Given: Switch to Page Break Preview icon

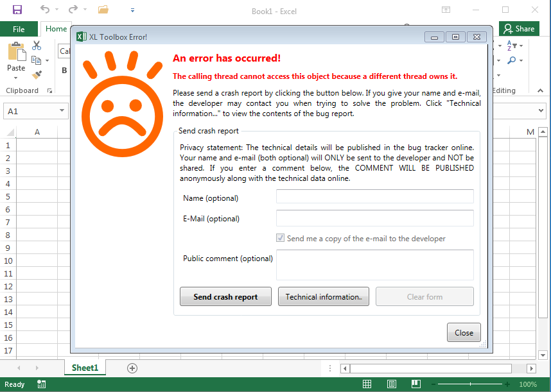Looking at the screenshot, I should [x=416, y=384].
